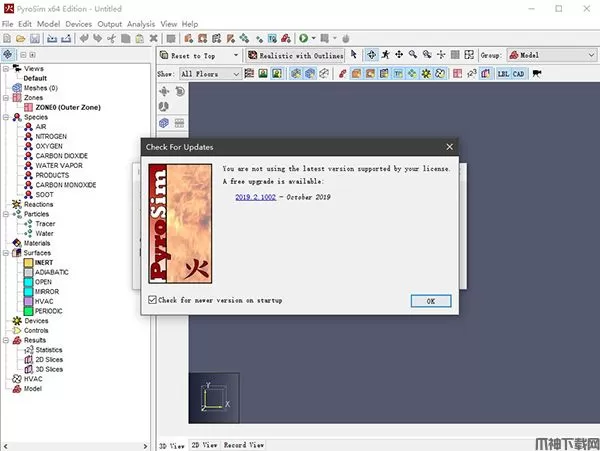Click the tree panel scroll right arrow
This screenshot has height=451, width=600.
(x=145, y=446)
